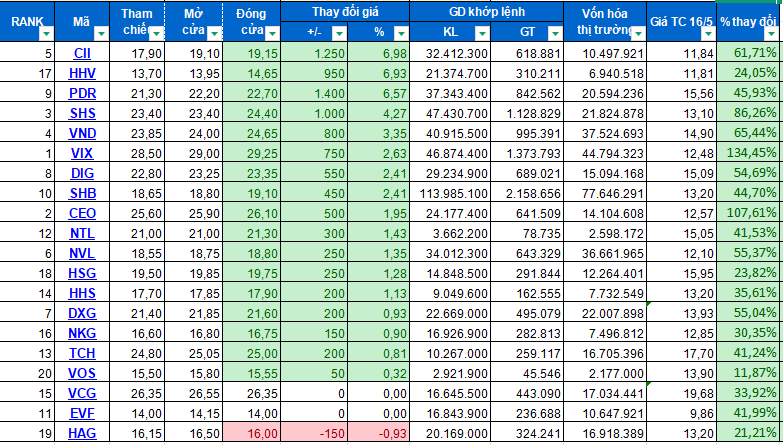The width and height of the screenshot is (783, 445).
Task: Open the HHS stock link
Action: (x=82, y=293)
